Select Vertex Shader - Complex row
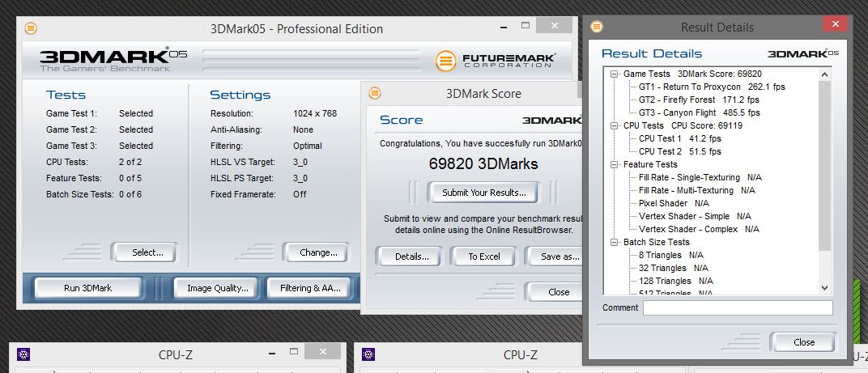This screenshot has width=868, height=373. [x=699, y=228]
